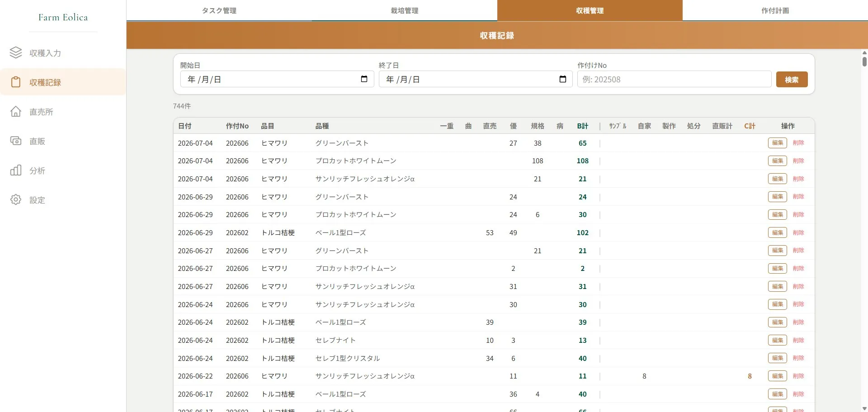Click B計 value 102 for ベール1型ローズ
The image size is (868, 412).
pyautogui.click(x=583, y=232)
